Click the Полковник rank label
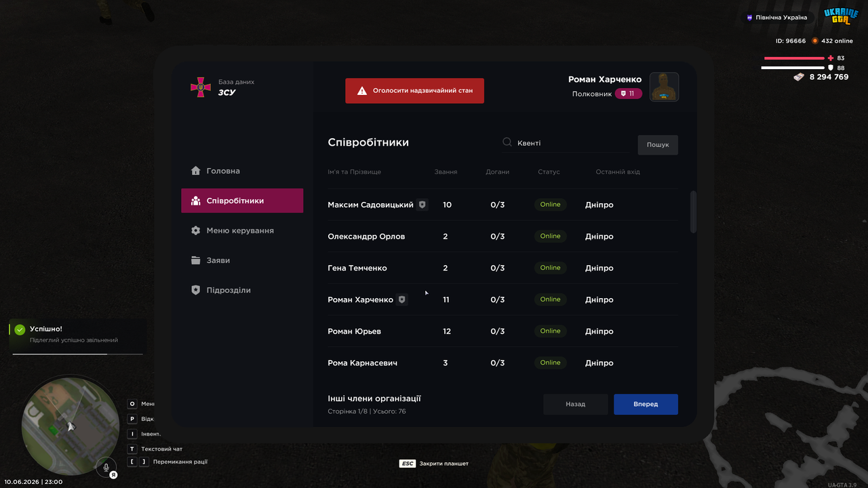 [x=592, y=94]
